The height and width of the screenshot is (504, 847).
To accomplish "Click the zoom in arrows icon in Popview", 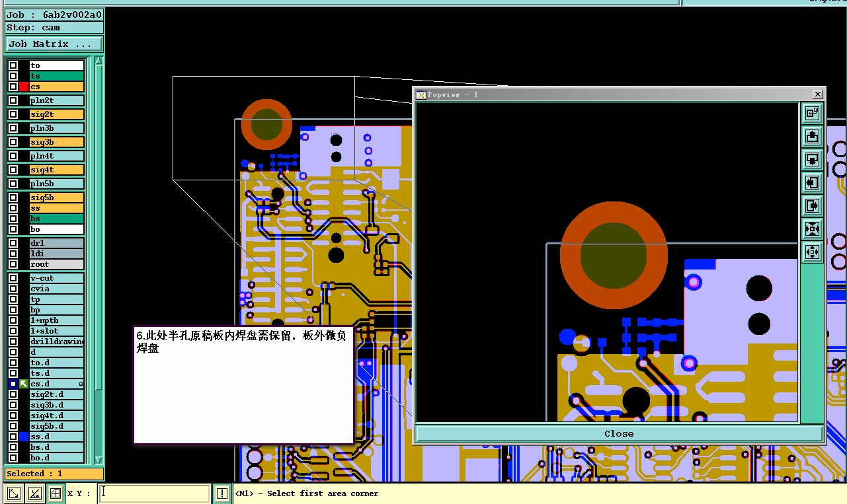I will [x=812, y=229].
